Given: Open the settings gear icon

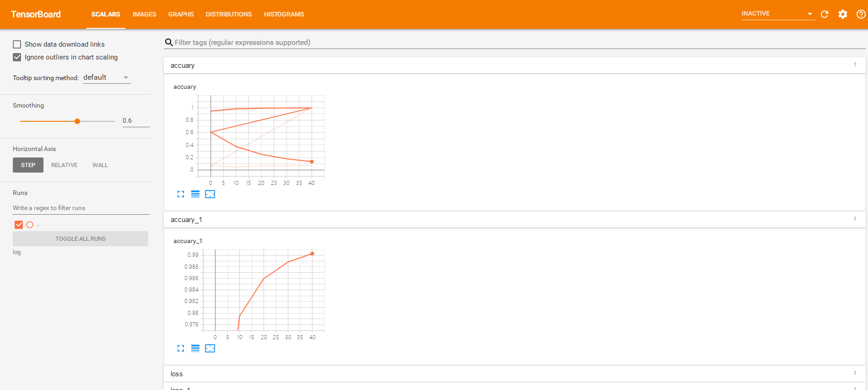Looking at the screenshot, I should [x=842, y=14].
